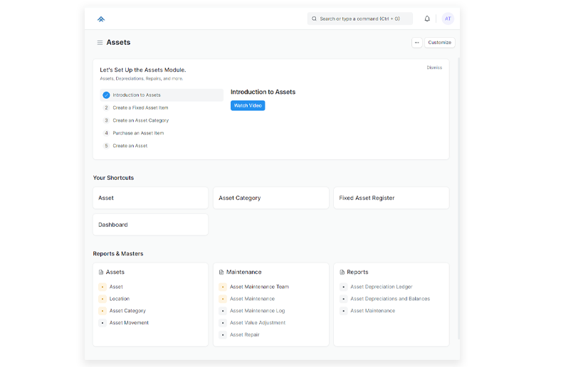Select the completed Introduction to Assets step
The width and height of the screenshot is (588, 367).
137,95
